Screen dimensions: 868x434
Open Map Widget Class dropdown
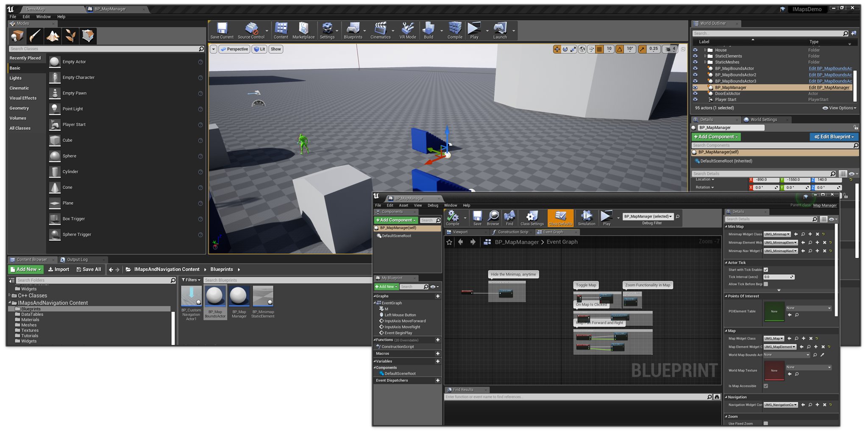[x=773, y=339]
